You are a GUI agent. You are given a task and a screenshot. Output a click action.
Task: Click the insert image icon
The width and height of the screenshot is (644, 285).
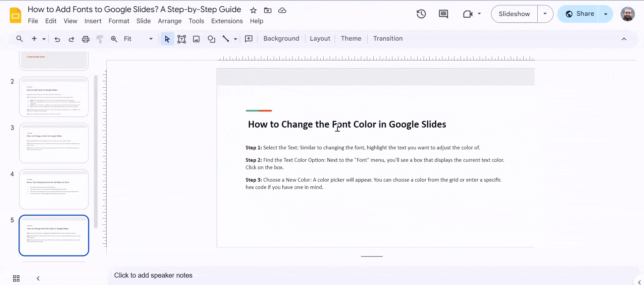(x=196, y=39)
